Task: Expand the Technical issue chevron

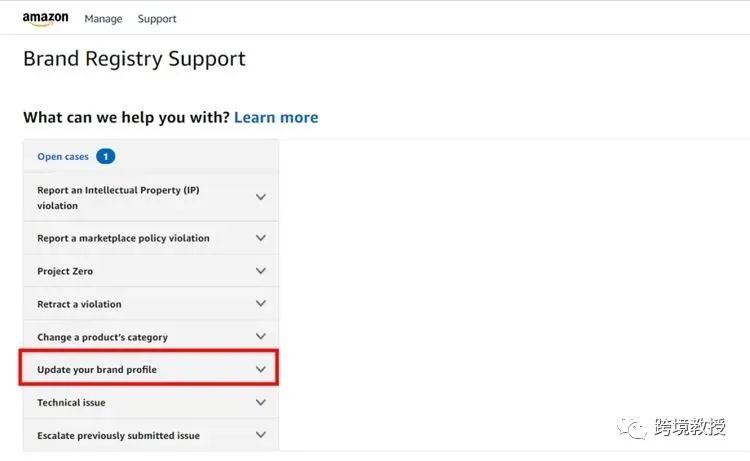Action: click(x=261, y=402)
